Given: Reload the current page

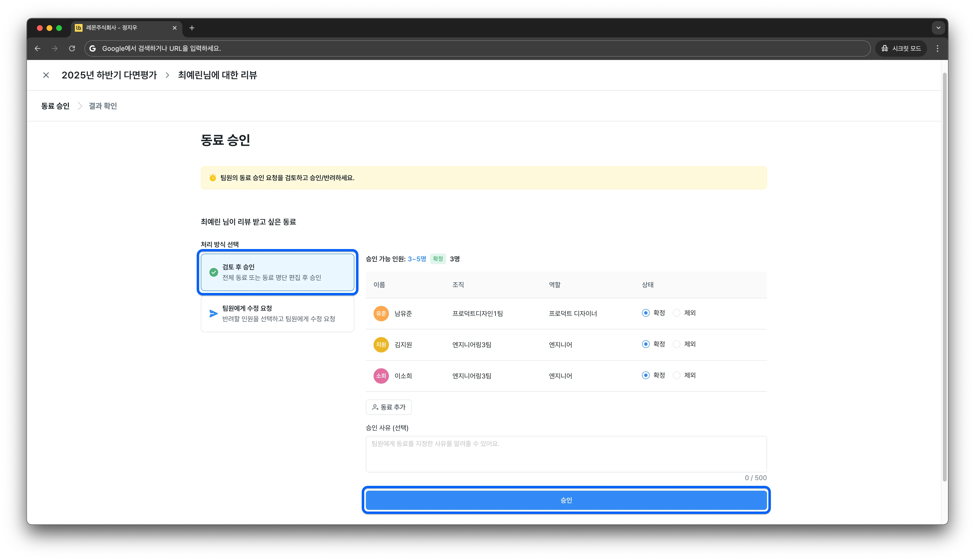Looking at the screenshot, I should [x=72, y=48].
